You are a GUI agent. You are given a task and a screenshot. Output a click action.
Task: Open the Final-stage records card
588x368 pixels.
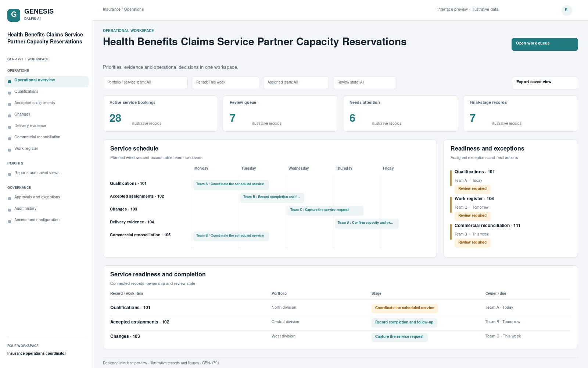click(520, 113)
